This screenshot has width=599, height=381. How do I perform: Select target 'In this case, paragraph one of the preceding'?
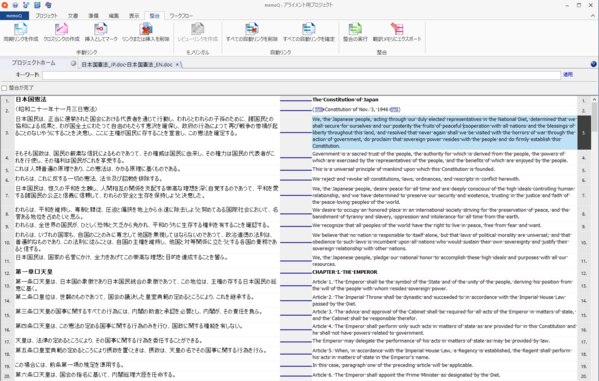[393, 365]
